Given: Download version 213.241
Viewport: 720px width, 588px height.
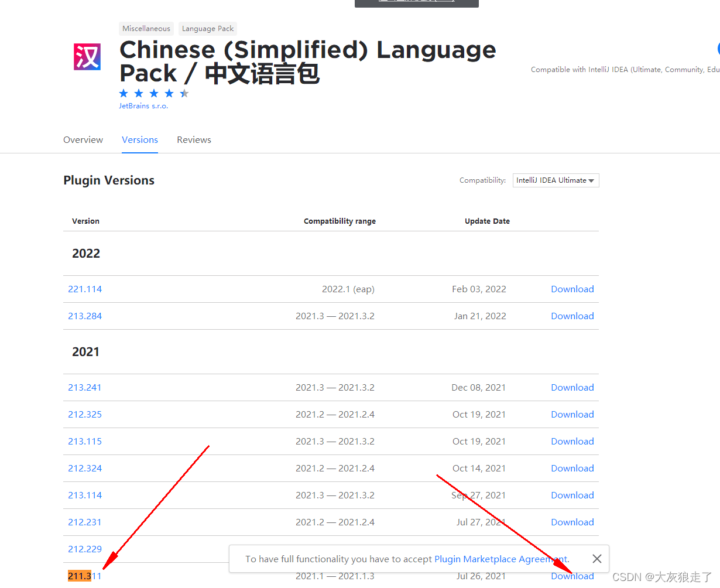Looking at the screenshot, I should click(572, 388).
